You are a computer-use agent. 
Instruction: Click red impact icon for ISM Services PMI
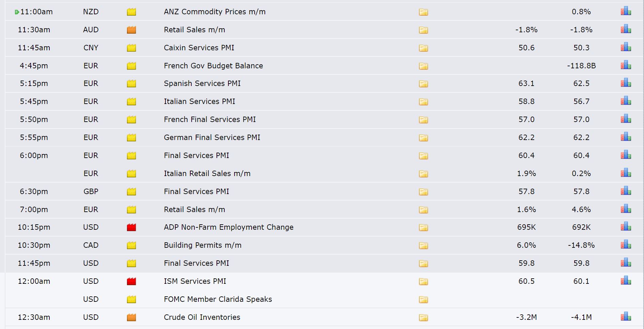(x=131, y=281)
